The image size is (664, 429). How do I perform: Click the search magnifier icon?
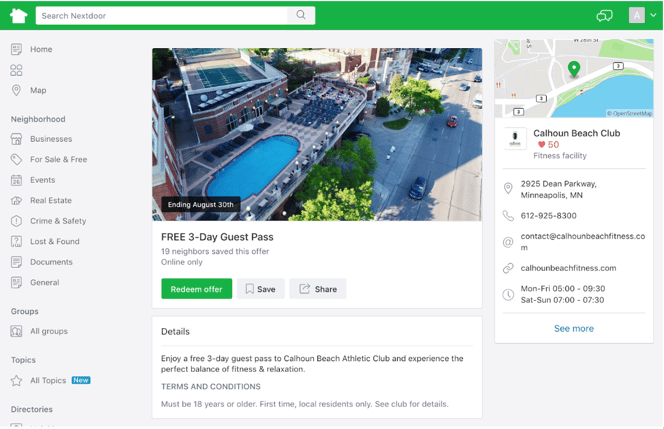[301, 15]
